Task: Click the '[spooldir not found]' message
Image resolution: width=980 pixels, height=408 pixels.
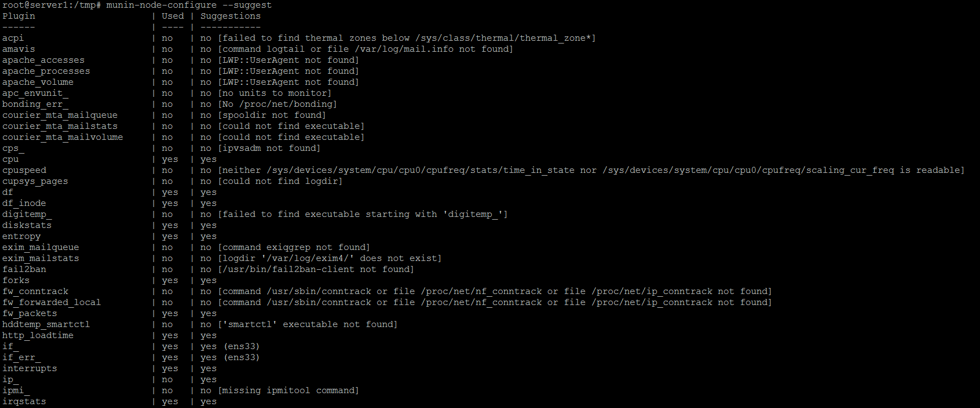Action: tap(271, 115)
